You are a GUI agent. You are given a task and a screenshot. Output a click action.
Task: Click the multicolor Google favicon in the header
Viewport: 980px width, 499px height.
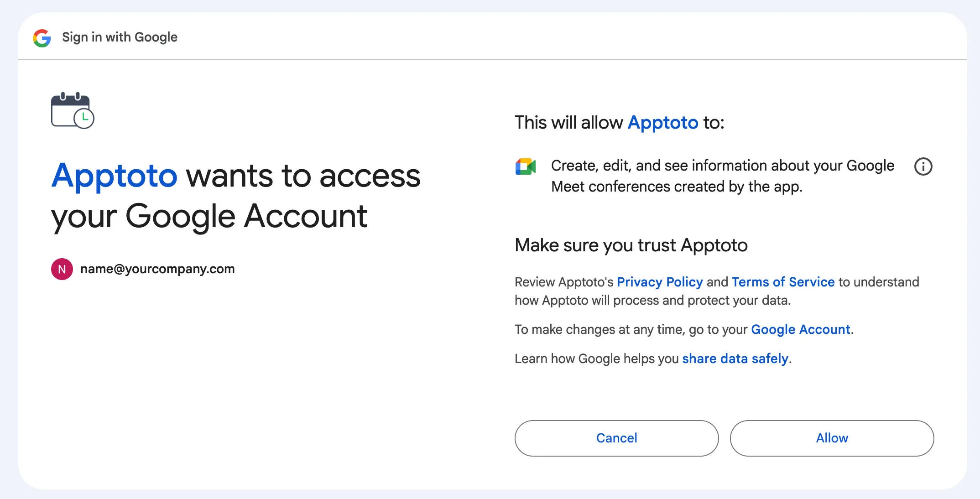[x=42, y=37]
